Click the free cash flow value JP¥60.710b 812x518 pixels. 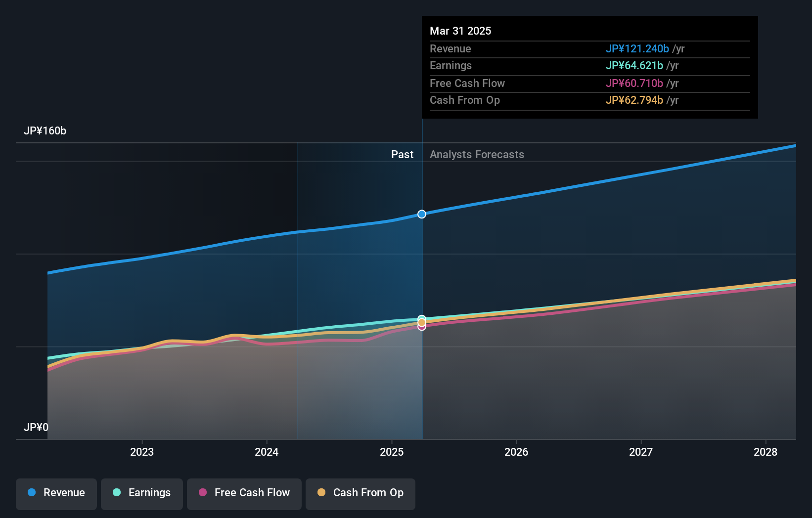click(634, 84)
